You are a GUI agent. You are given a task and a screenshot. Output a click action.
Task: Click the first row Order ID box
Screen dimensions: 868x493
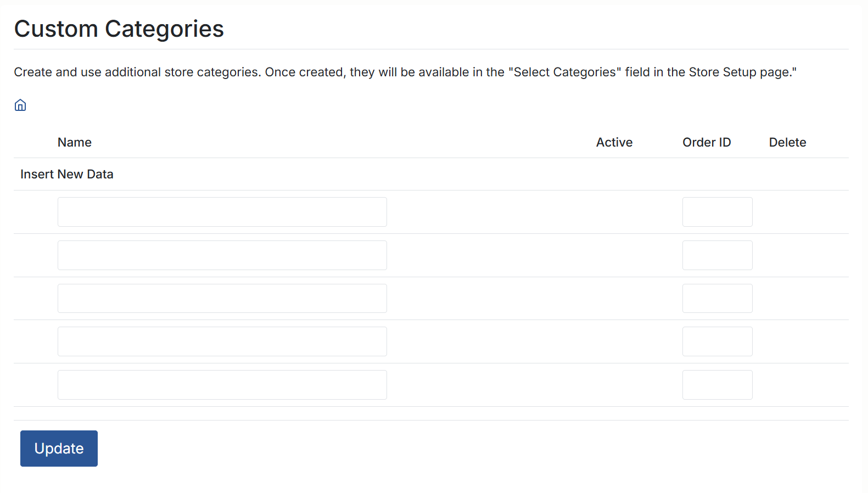[717, 212]
